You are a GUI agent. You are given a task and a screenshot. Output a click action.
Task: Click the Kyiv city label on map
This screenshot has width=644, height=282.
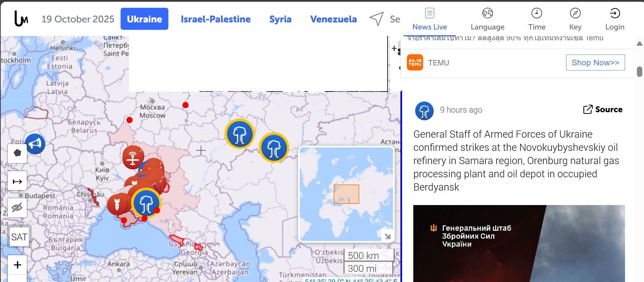point(102,174)
